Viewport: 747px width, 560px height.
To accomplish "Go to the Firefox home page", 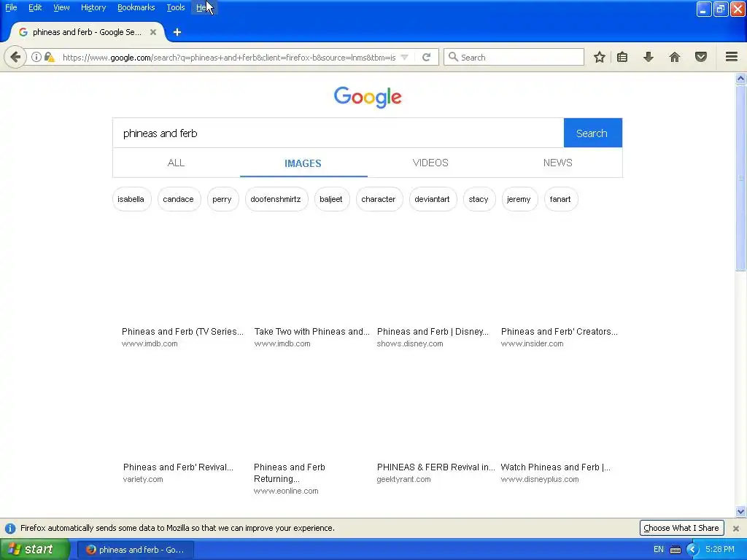I will click(x=675, y=57).
